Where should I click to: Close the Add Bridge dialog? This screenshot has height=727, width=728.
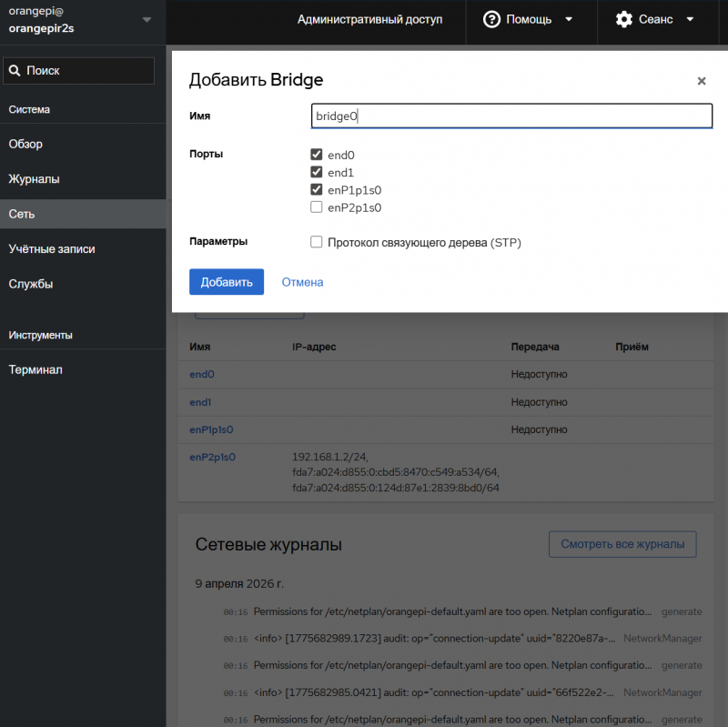coord(701,81)
